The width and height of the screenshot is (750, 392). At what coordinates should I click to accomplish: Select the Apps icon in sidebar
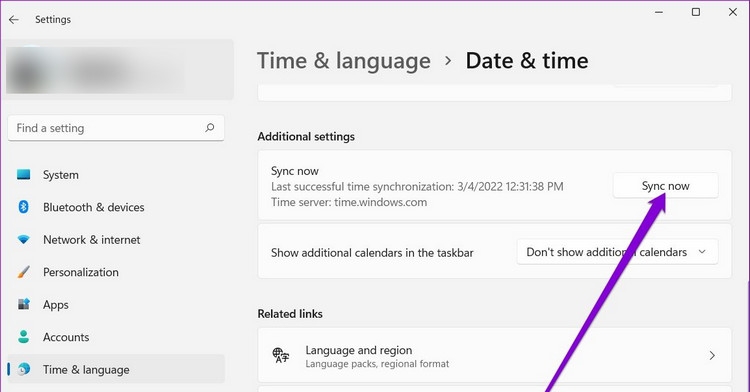(x=23, y=304)
